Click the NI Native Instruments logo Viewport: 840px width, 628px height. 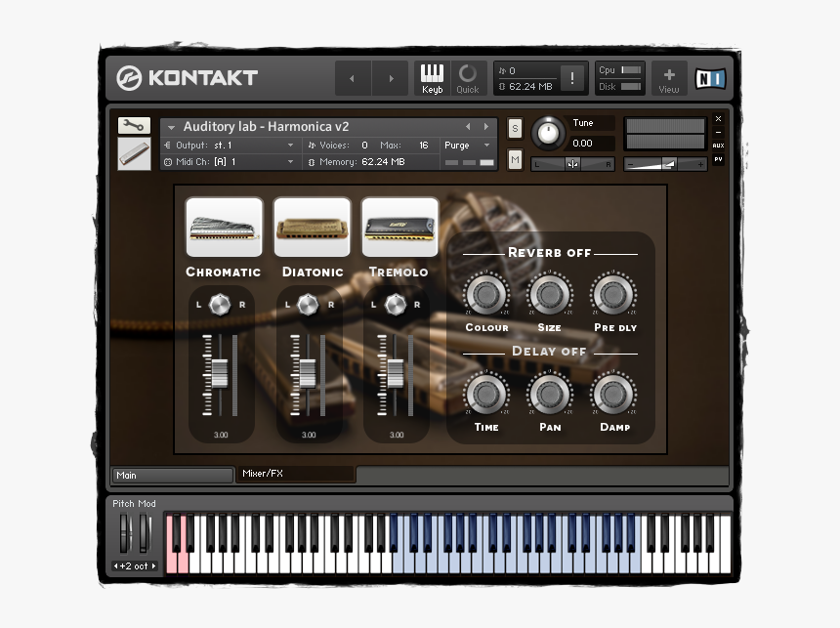pos(710,79)
